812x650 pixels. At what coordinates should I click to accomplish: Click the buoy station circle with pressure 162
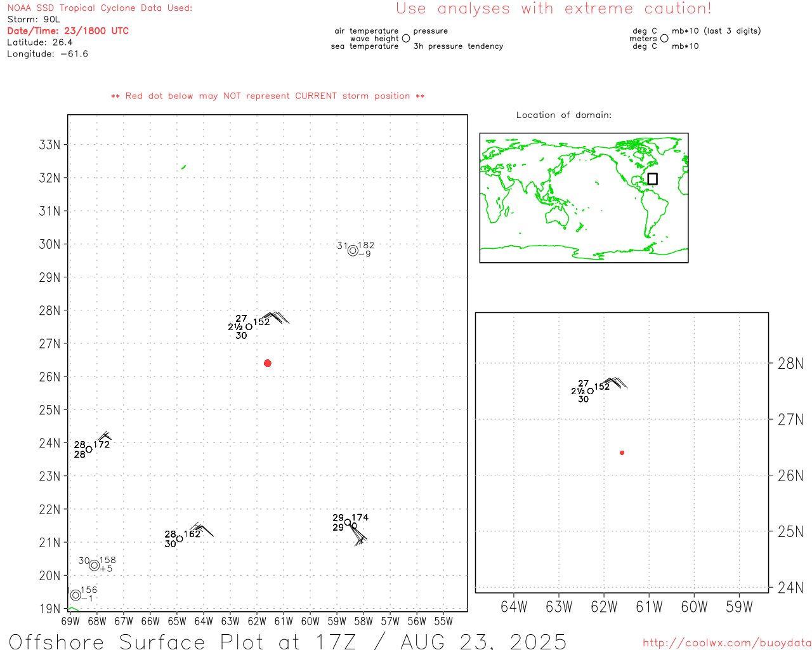point(180,539)
